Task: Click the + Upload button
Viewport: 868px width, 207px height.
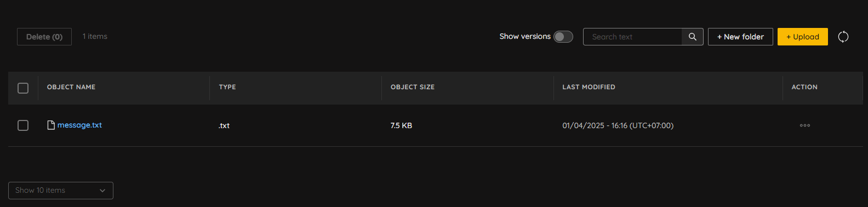Action: click(x=803, y=37)
